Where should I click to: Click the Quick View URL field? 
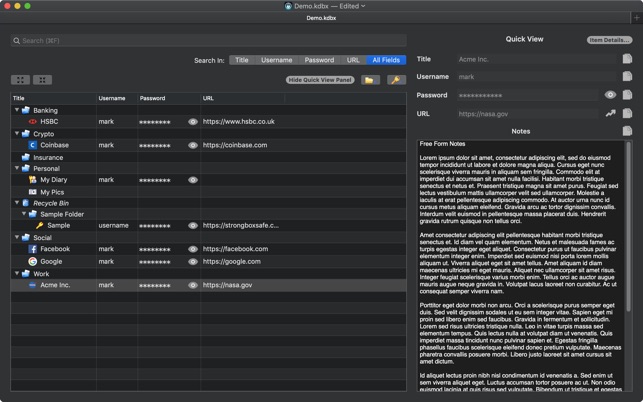[527, 114]
